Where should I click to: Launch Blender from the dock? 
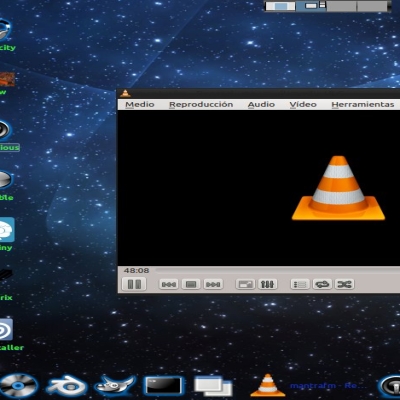point(67,386)
